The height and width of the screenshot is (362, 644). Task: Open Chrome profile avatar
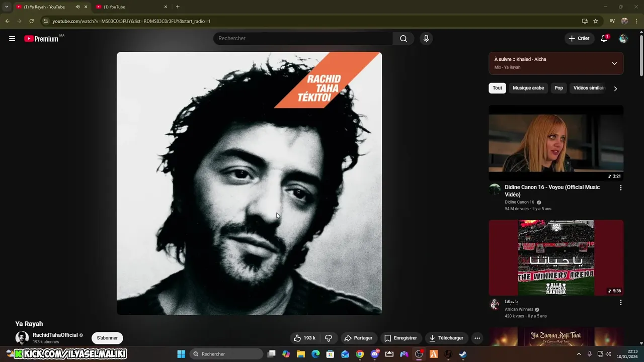pyautogui.click(x=624, y=21)
